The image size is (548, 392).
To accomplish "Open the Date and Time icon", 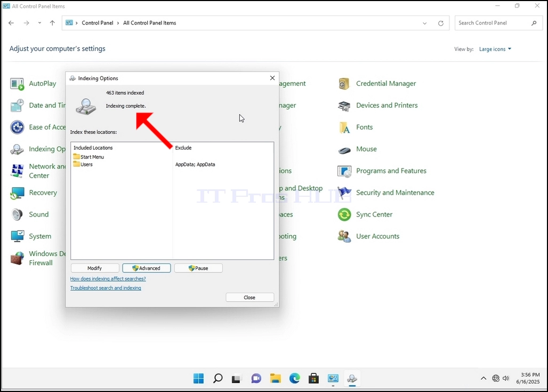I will pyautogui.click(x=17, y=106).
